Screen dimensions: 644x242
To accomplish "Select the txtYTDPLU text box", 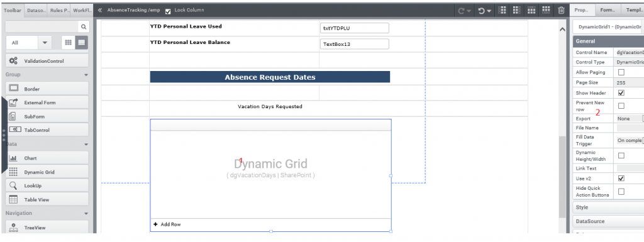I will click(355, 28).
